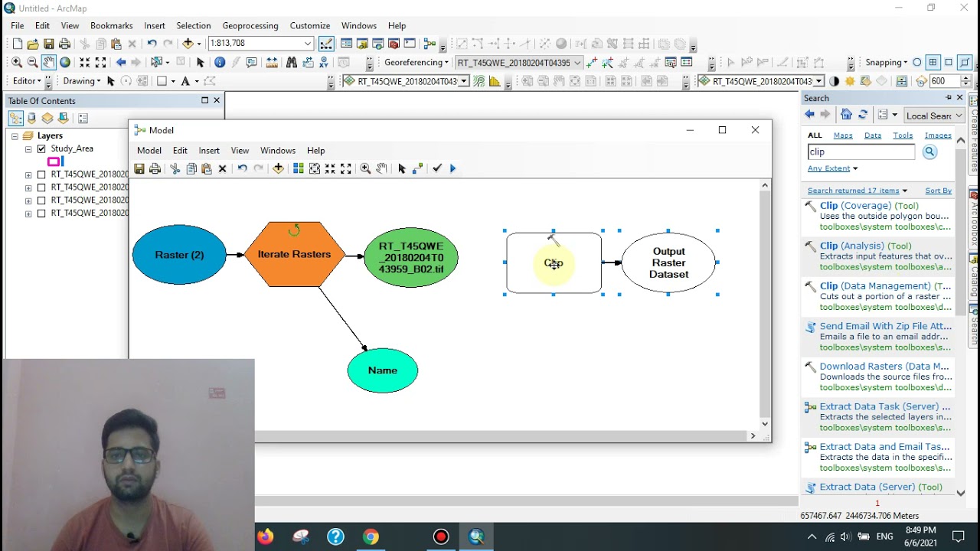The image size is (980, 551).
Task: Click List By Drawing Order icon in Table Of Contents
Action: point(15,118)
